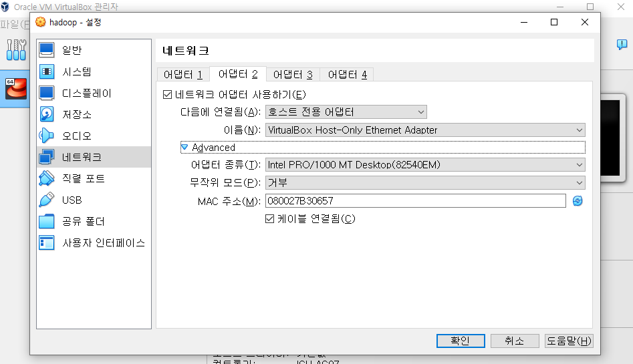Select 직렬 포트 category text
The image size is (633, 364).
click(83, 178)
